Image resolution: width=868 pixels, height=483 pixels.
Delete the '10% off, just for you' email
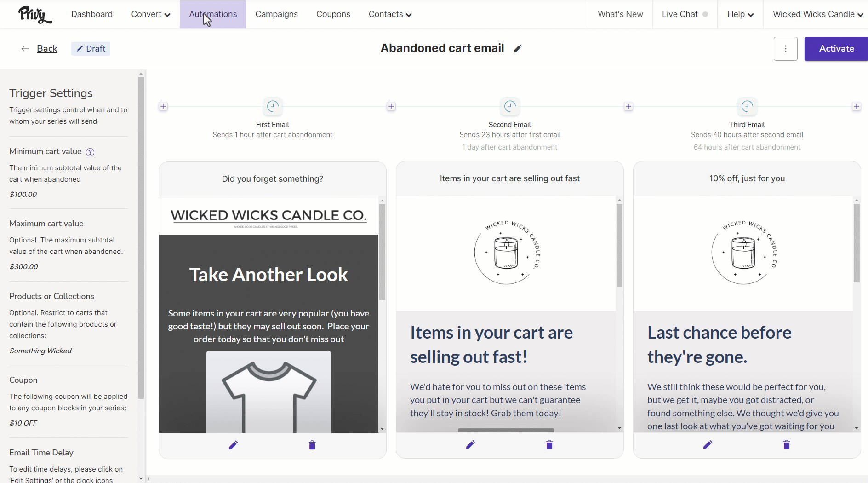point(787,444)
